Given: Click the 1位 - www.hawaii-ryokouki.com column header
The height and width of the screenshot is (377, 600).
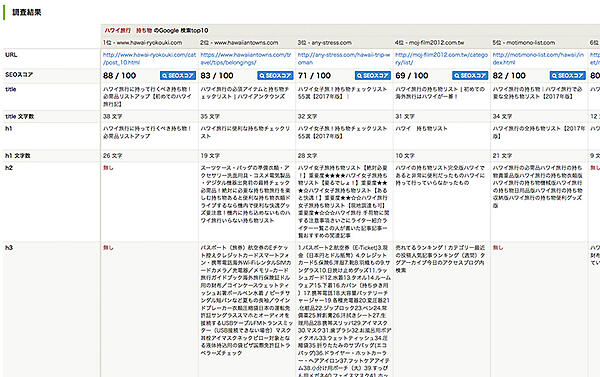Looking at the screenshot, I should (x=142, y=42).
